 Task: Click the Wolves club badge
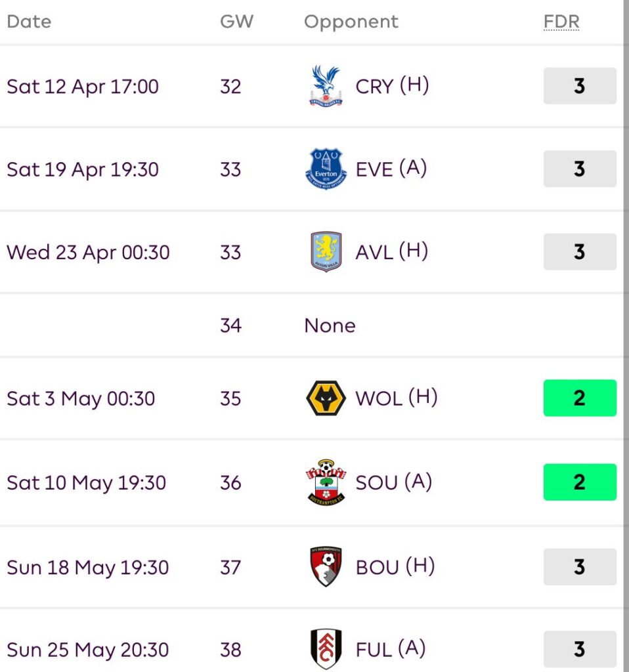pyautogui.click(x=326, y=398)
